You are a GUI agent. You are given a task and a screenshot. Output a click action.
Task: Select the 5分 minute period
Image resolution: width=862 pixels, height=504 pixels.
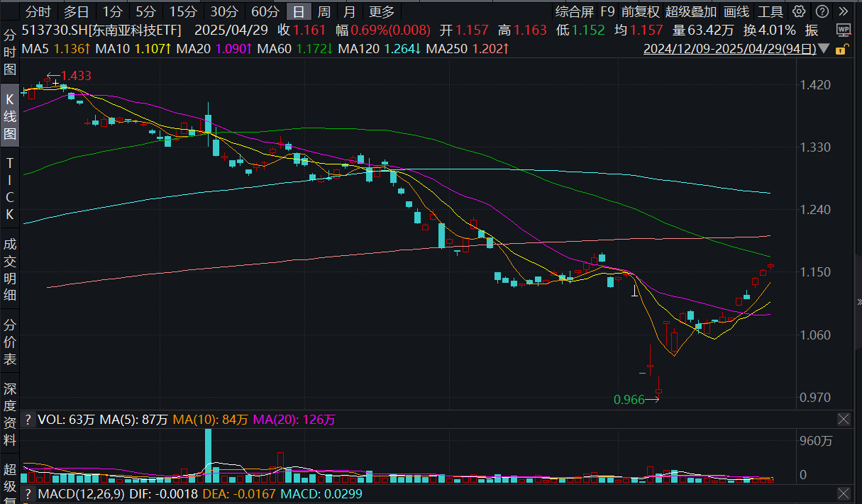(x=145, y=11)
